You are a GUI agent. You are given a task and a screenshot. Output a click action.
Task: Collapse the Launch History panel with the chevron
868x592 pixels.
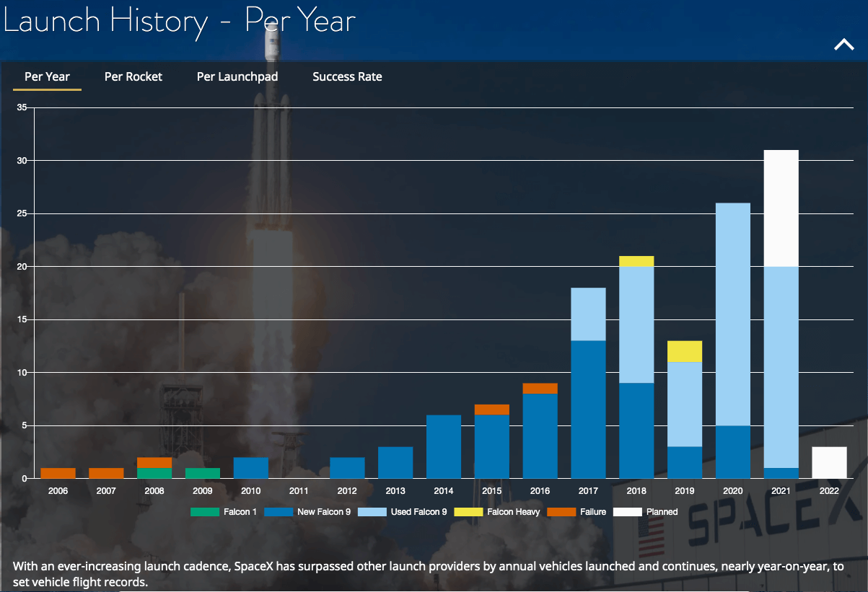coord(843,44)
